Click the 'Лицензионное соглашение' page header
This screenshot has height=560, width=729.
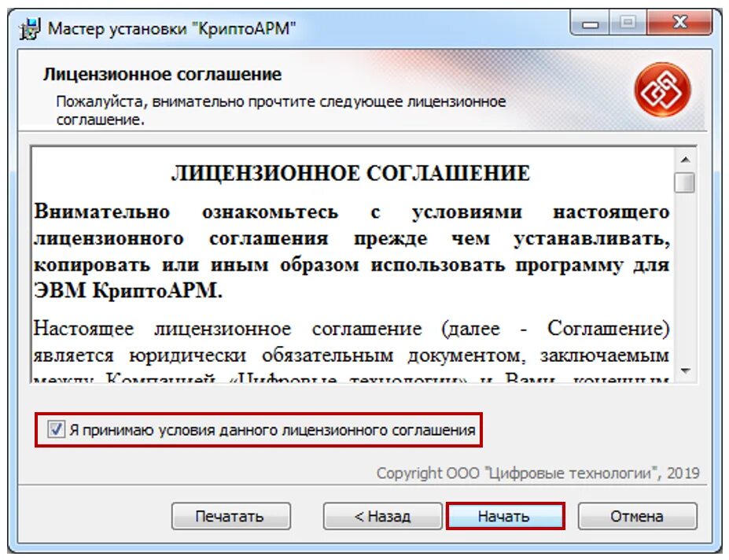click(x=162, y=75)
